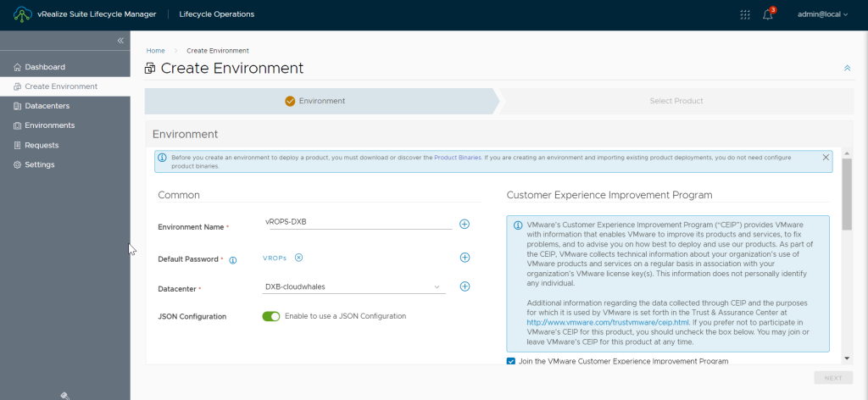Screen dimensions: 868x400
Task: Click scrollbar down arrow in form
Action: click(847, 358)
